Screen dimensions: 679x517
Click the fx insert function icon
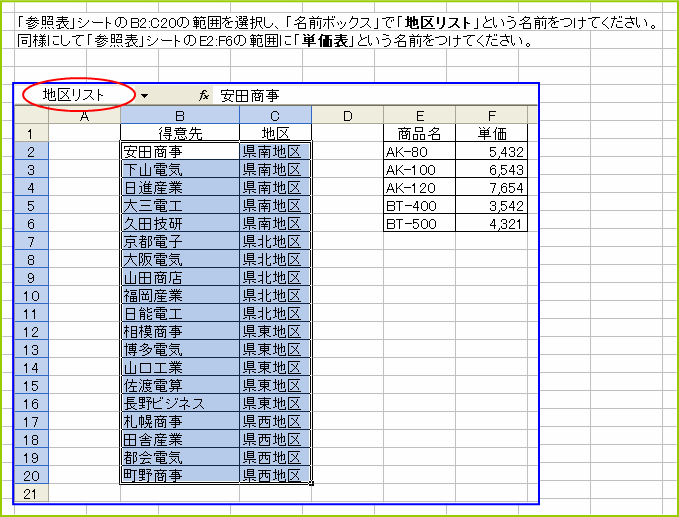[x=204, y=95]
